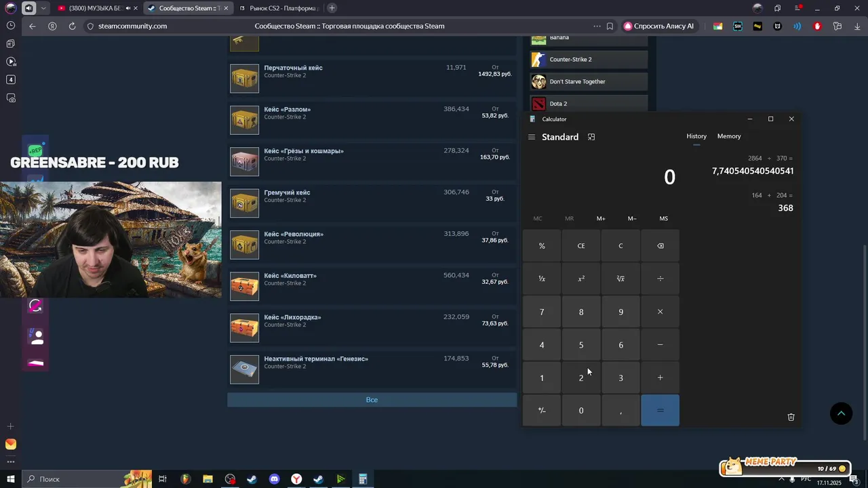This screenshot has height=488, width=868.
Task: Clear Calculator history with trash icon
Action: coord(791,417)
